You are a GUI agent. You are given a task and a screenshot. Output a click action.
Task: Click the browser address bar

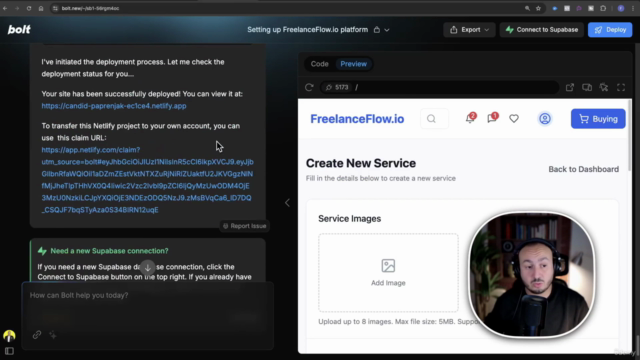(x=286, y=8)
